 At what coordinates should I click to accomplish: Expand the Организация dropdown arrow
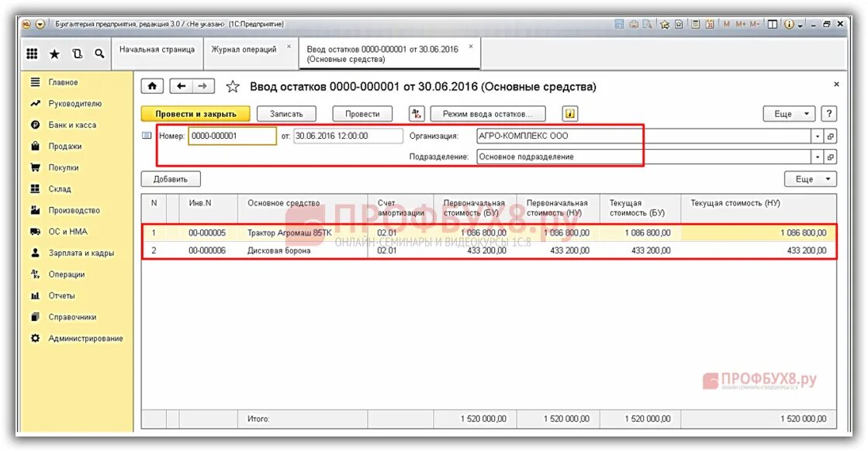pos(817,136)
